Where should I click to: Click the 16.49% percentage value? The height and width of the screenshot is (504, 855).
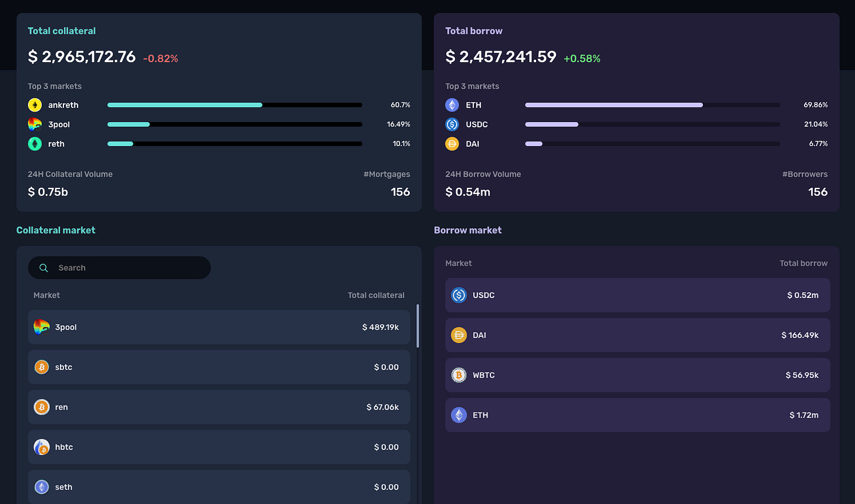(x=399, y=124)
